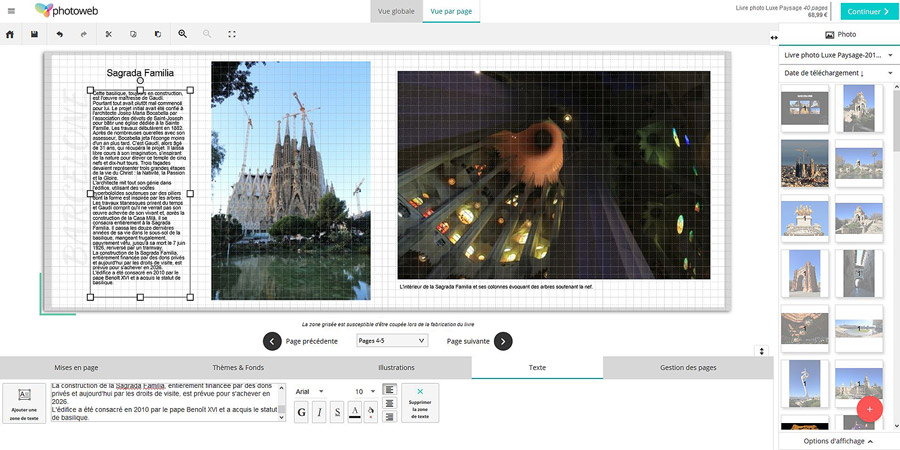The image size is (900, 450).
Task: Toggle italic formatting with the I button
Action: click(319, 412)
